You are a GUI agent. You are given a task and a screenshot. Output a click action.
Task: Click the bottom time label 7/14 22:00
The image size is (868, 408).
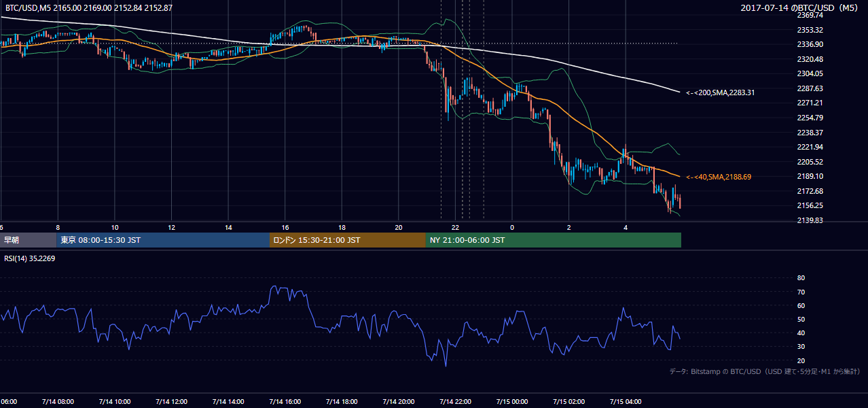455,402
